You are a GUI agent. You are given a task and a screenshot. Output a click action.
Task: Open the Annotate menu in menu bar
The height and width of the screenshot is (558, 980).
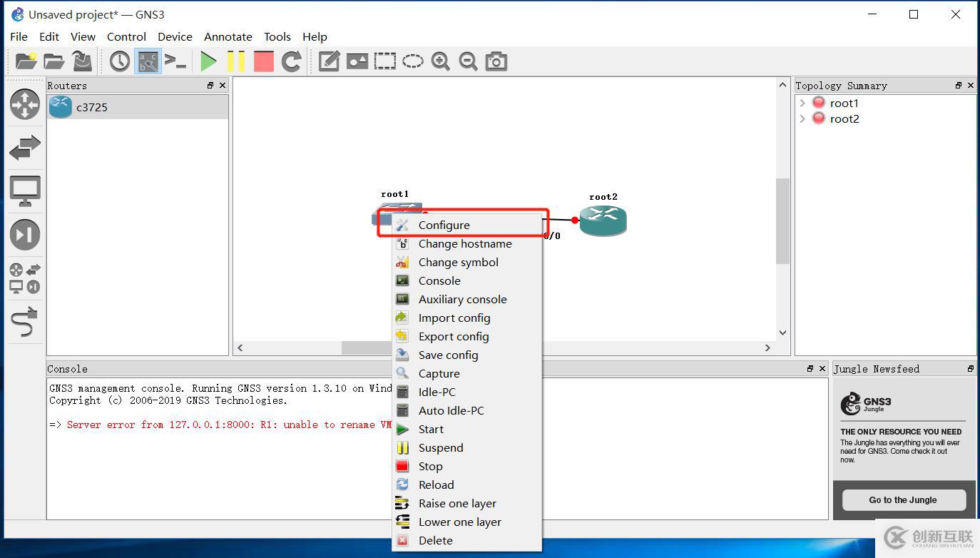tap(228, 37)
